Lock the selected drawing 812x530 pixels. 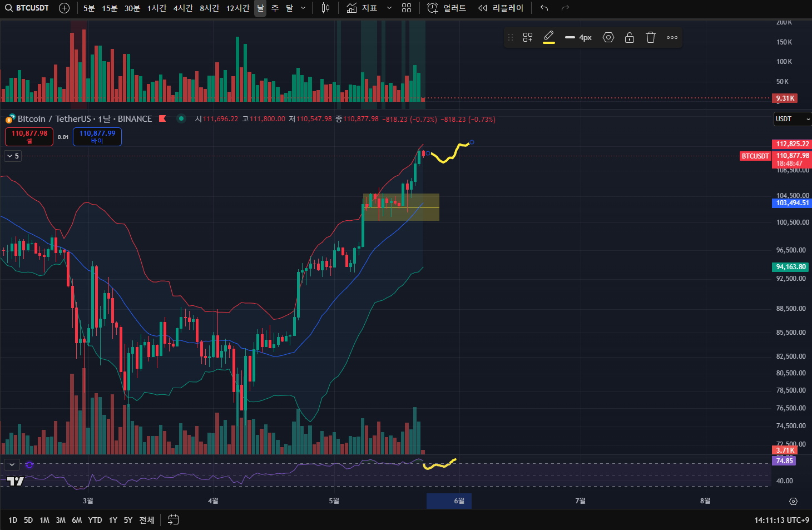pyautogui.click(x=630, y=37)
